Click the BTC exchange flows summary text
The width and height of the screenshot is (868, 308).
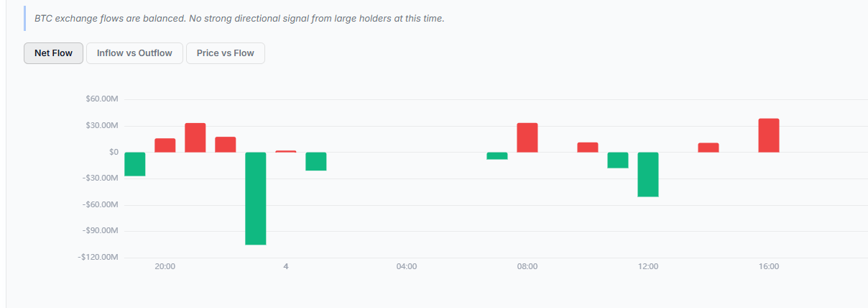click(239, 18)
